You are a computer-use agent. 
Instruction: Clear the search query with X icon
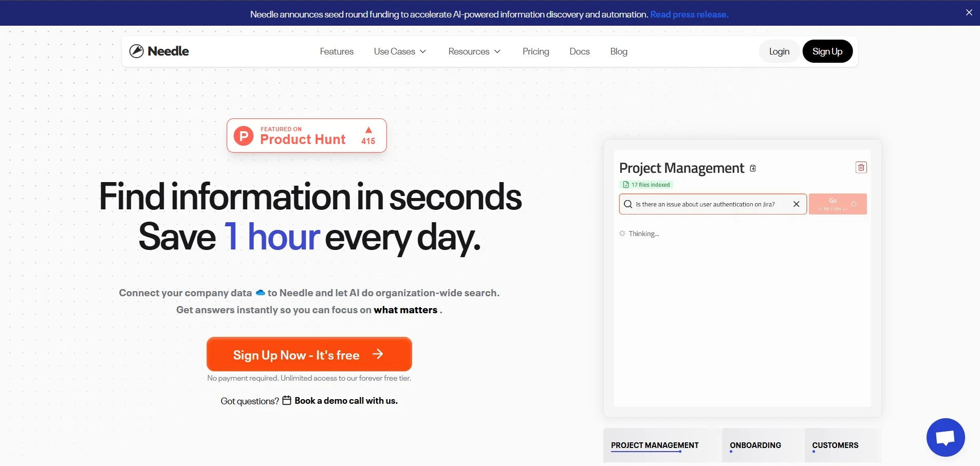pos(796,204)
